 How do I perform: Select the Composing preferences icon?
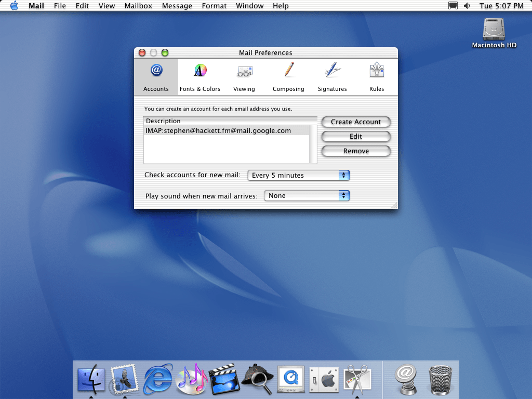click(x=288, y=76)
